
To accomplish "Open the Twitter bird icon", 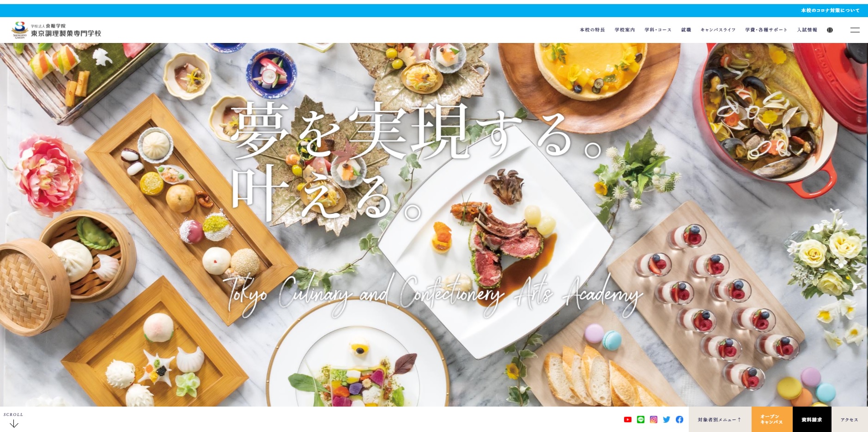I will (666, 420).
